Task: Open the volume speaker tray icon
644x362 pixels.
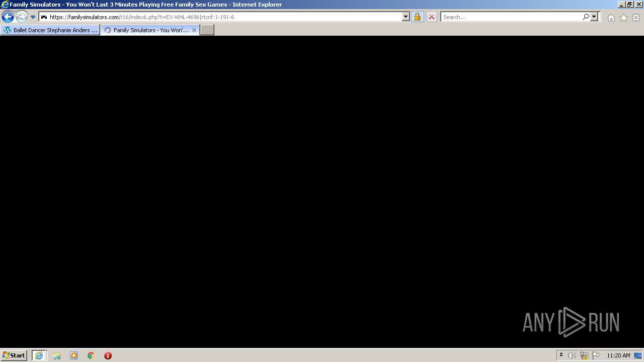Action: 572,355
